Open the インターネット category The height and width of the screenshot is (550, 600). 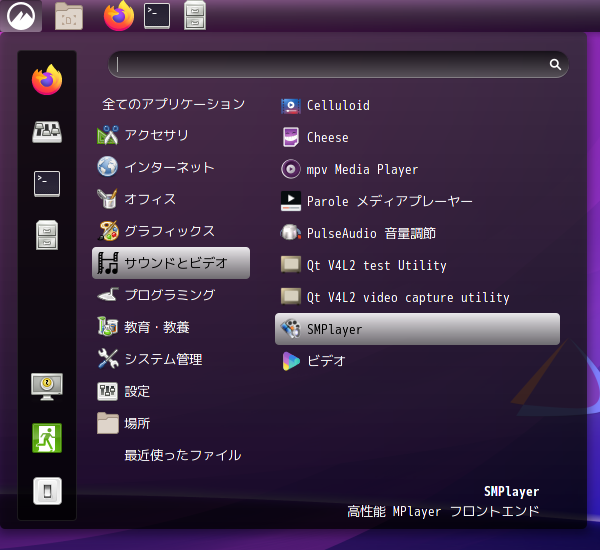point(171,167)
